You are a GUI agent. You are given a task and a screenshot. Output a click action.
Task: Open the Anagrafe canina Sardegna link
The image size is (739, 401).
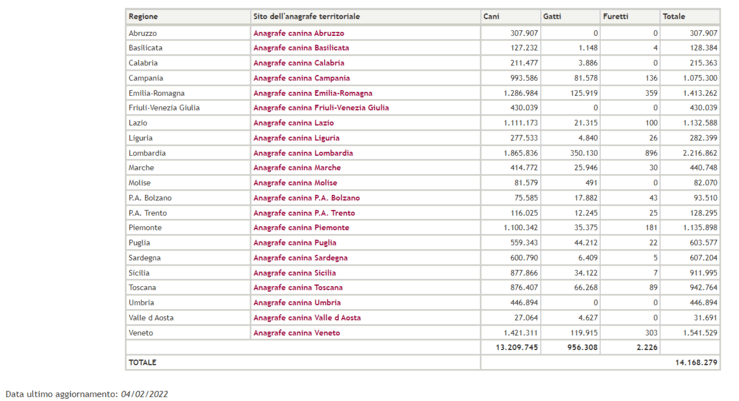pos(300,258)
